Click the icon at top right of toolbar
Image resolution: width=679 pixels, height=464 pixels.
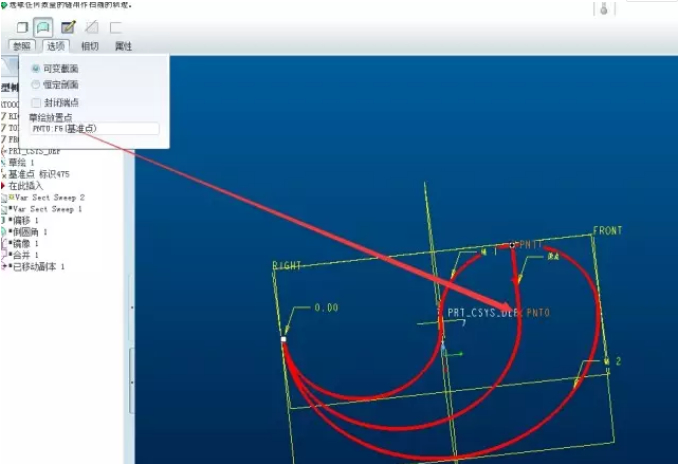pos(603,9)
